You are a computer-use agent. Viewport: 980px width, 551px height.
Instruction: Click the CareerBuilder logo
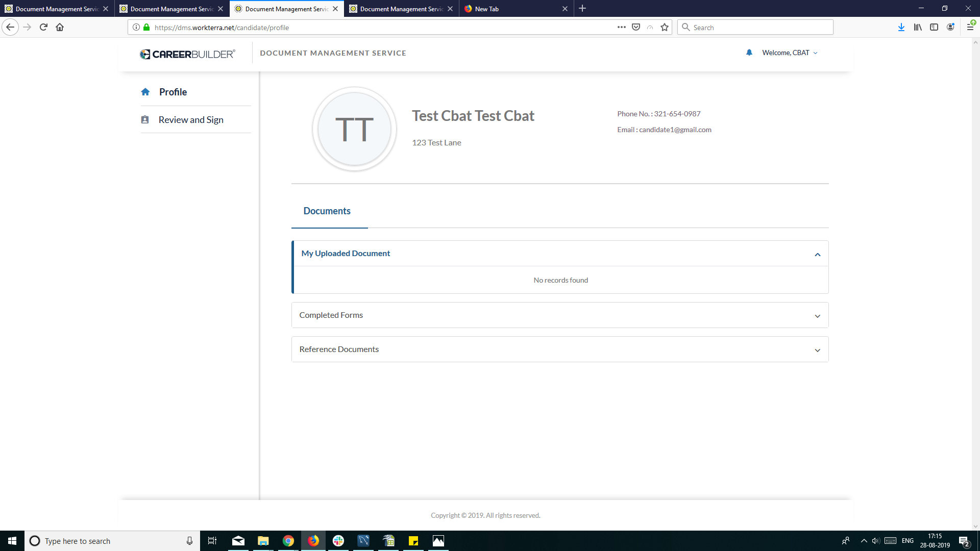pyautogui.click(x=187, y=54)
